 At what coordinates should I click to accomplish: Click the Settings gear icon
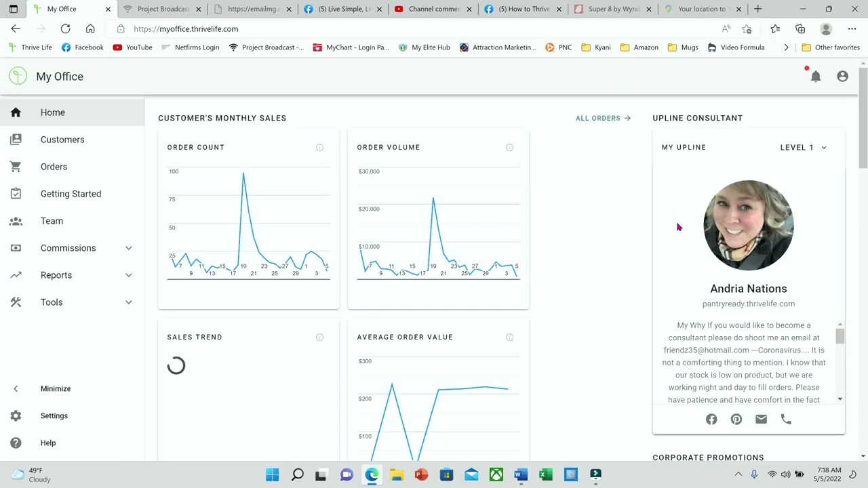click(16, 416)
